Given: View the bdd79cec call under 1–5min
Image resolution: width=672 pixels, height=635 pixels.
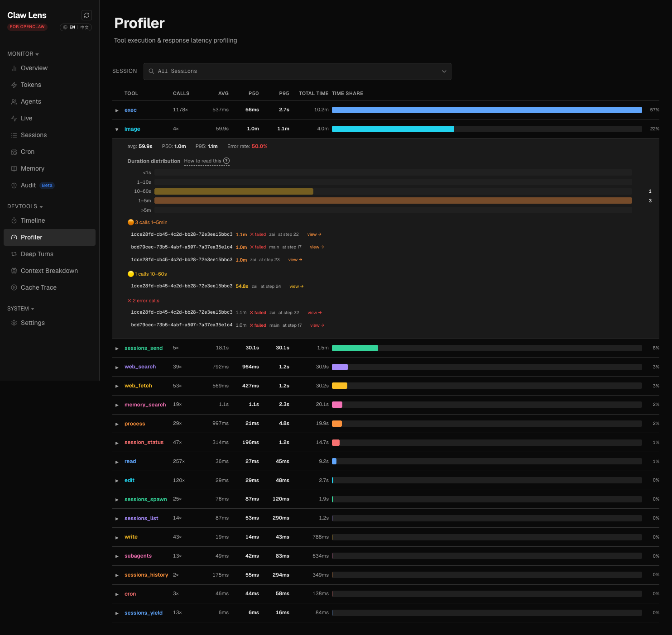Looking at the screenshot, I should [x=317, y=247].
